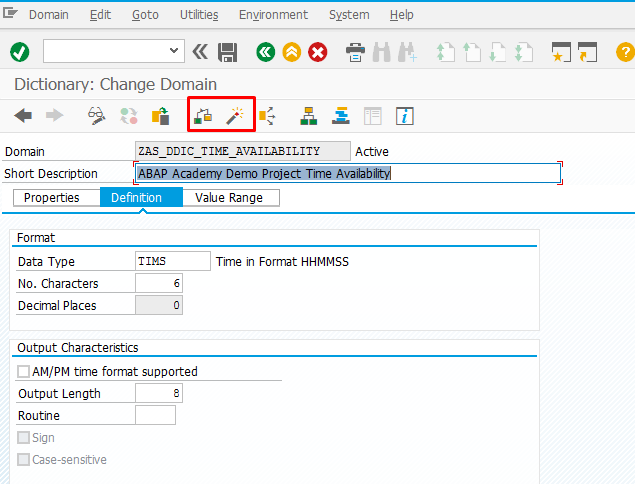Screen dimensions: 635x484
Task: Click the green checkmark Enter icon
Action: coord(19,52)
